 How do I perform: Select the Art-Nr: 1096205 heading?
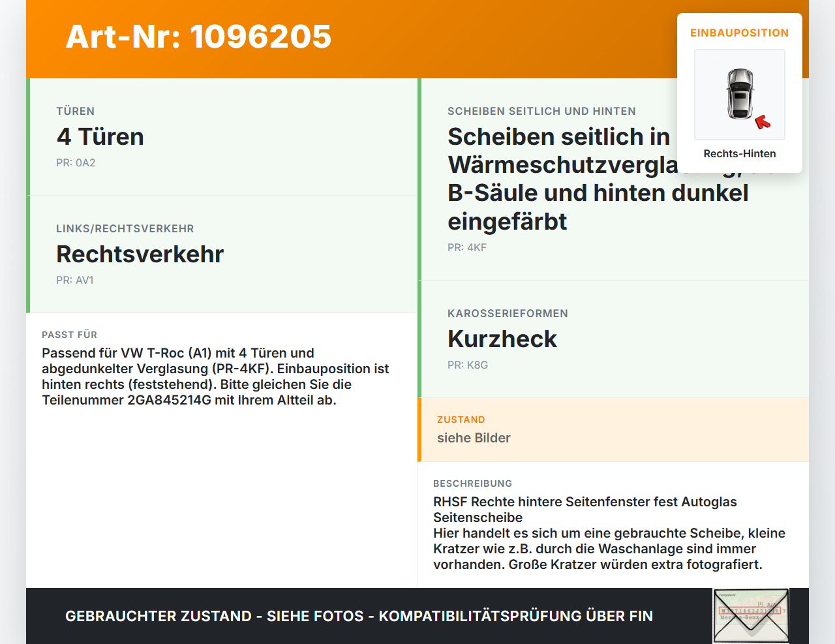[x=198, y=37]
